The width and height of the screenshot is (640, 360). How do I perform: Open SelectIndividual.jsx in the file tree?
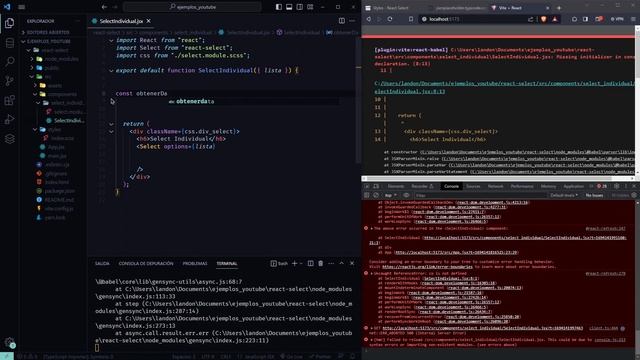pyautogui.click(x=65, y=120)
